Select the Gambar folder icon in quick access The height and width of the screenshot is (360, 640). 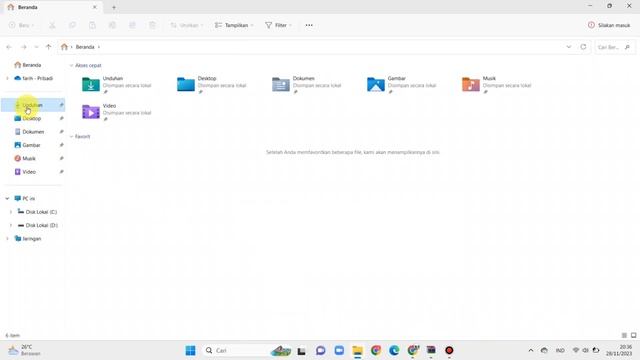point(376,84)
